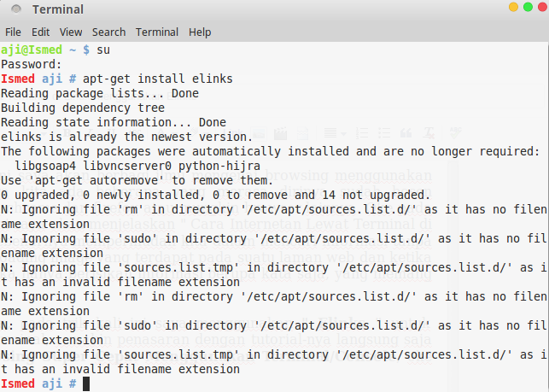
Task: Click the block cursor at the last prompt
Action: coord(86,384)
